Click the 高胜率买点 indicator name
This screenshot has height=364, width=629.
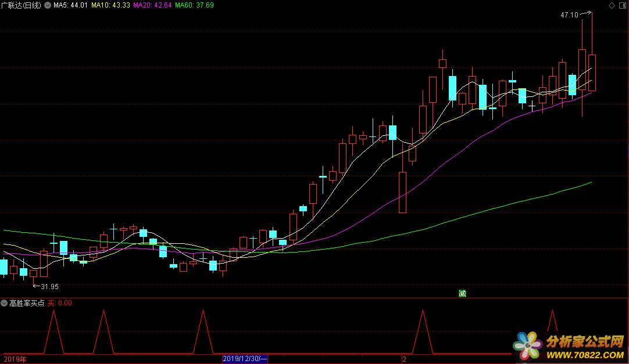tap(27, 303)
